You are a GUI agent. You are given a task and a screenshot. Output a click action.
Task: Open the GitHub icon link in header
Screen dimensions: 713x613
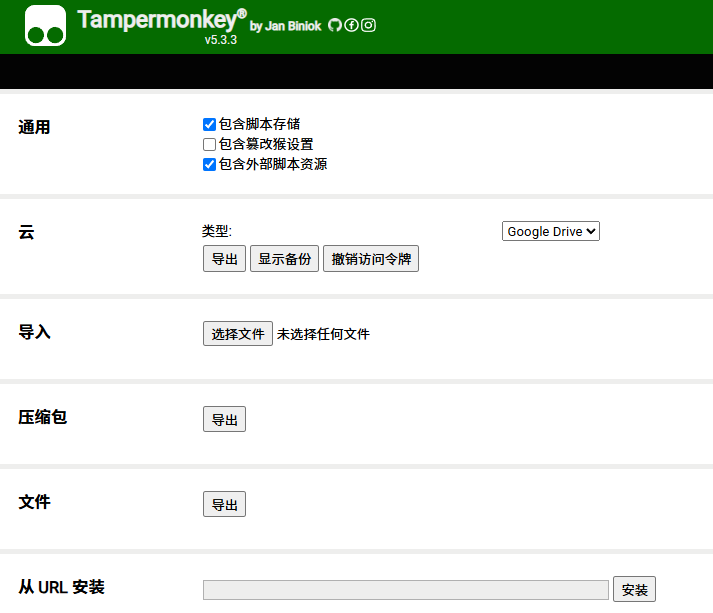335,25
